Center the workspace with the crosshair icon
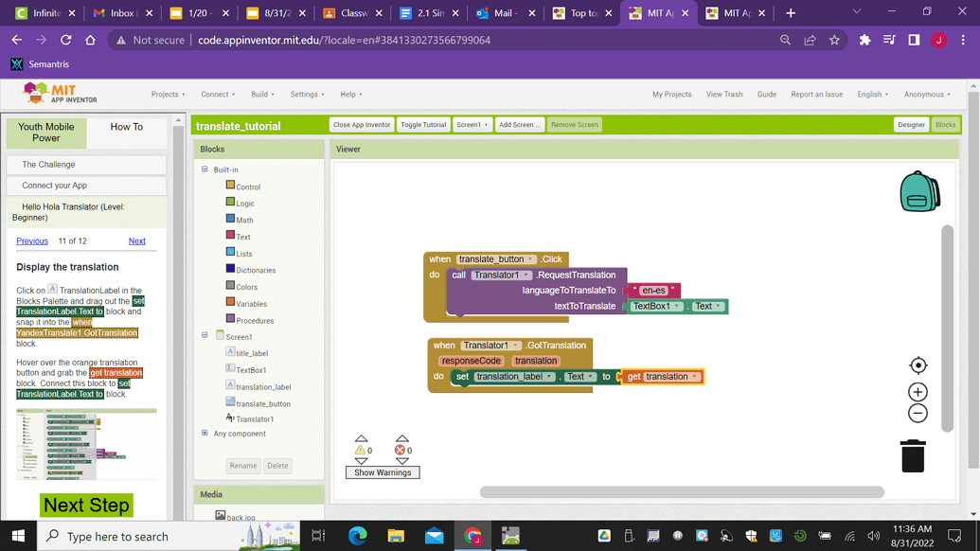The height and width of the screenshot is (551, 980). pyautogui.click(x=918, y=365)
